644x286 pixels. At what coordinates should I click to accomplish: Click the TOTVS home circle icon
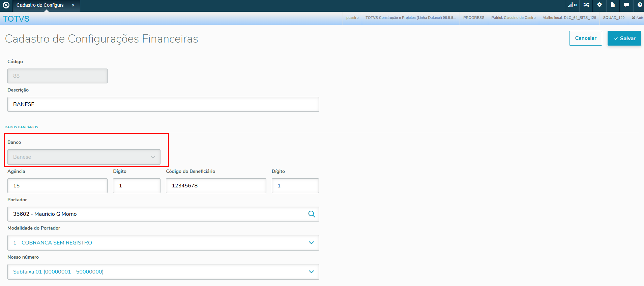tap(6, 5)
